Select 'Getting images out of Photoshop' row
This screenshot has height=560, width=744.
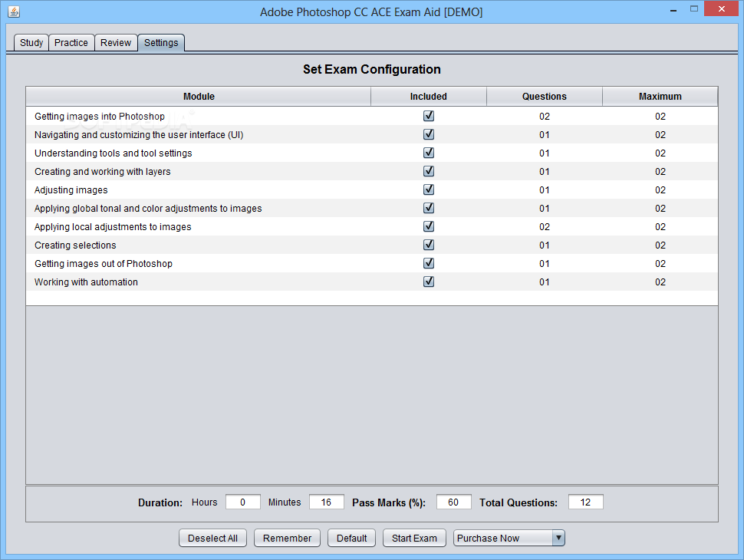click(x=372, y=263)
